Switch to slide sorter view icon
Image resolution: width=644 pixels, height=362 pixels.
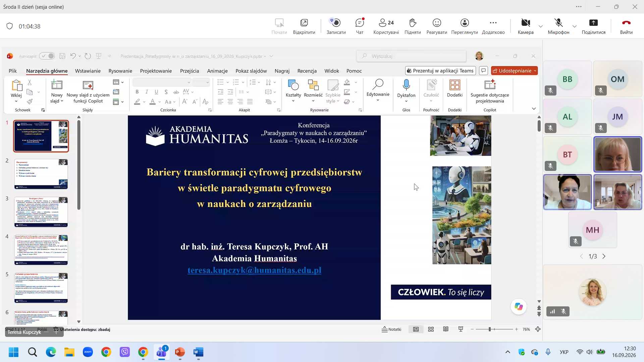pyautogui.click(x=431, y=329)
